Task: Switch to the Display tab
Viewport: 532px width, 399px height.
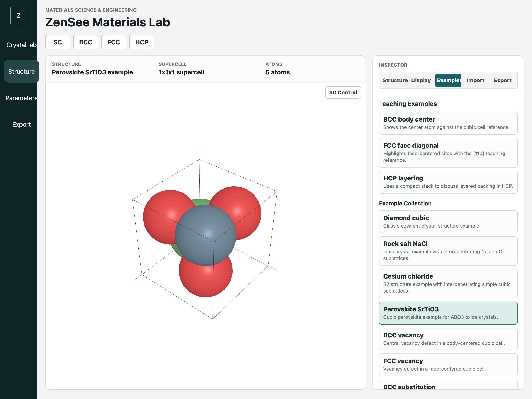Action: tap(421, 80)
